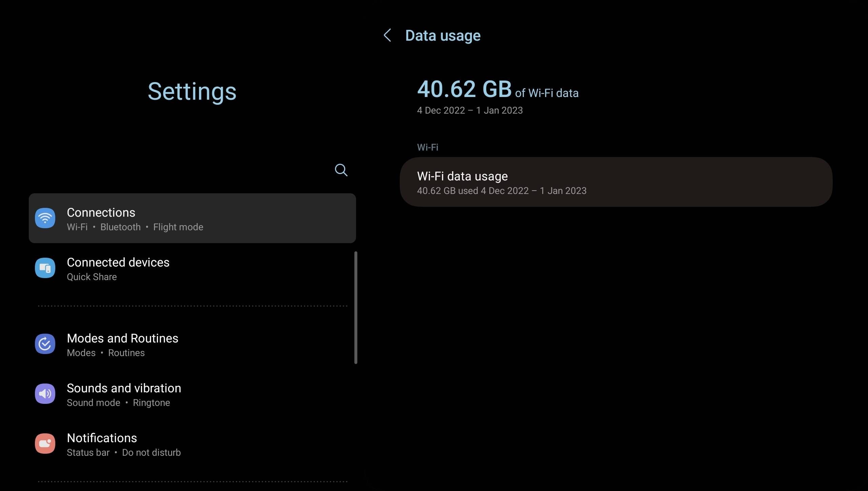Click the blue Quick Share device icon
Viewport: 868px width, 491px height.
[45, 268]
